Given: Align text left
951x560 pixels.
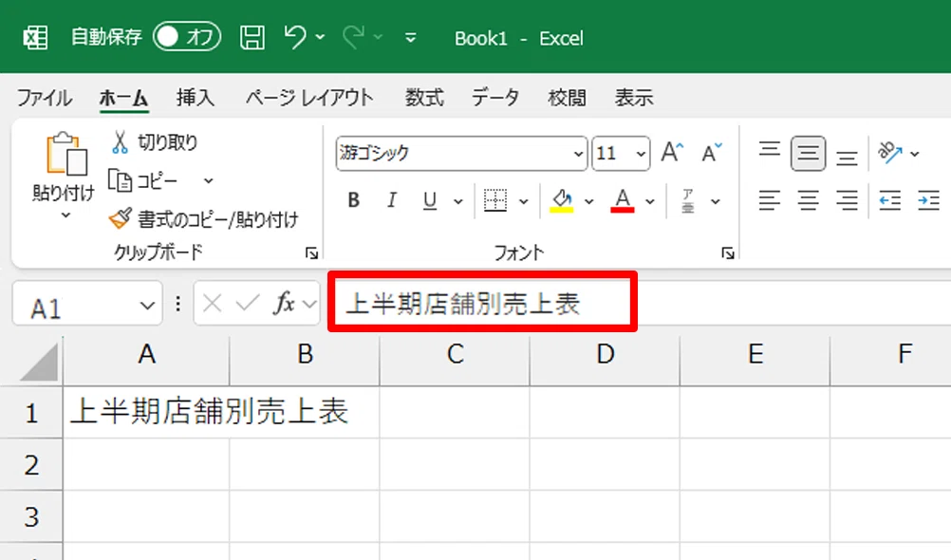Looking at the screenshot, I should 770,200.
